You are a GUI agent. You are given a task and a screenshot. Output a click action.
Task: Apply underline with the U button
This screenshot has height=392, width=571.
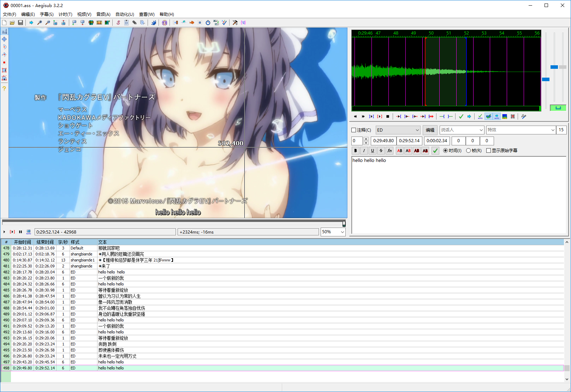tap(373, 151)
